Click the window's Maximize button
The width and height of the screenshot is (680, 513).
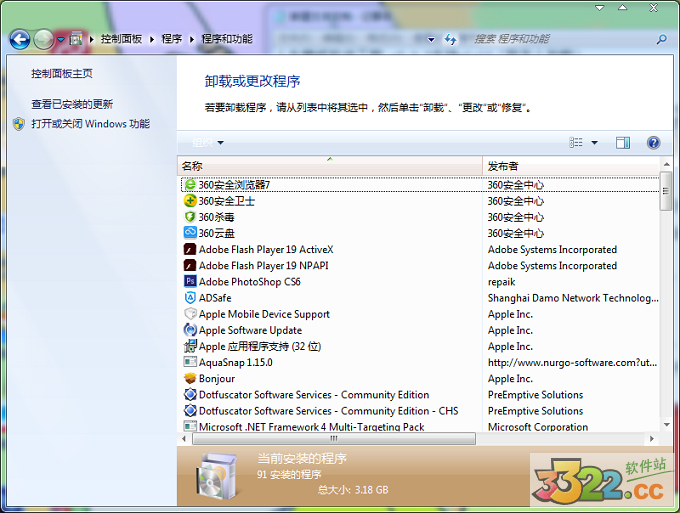click(622, 8)
